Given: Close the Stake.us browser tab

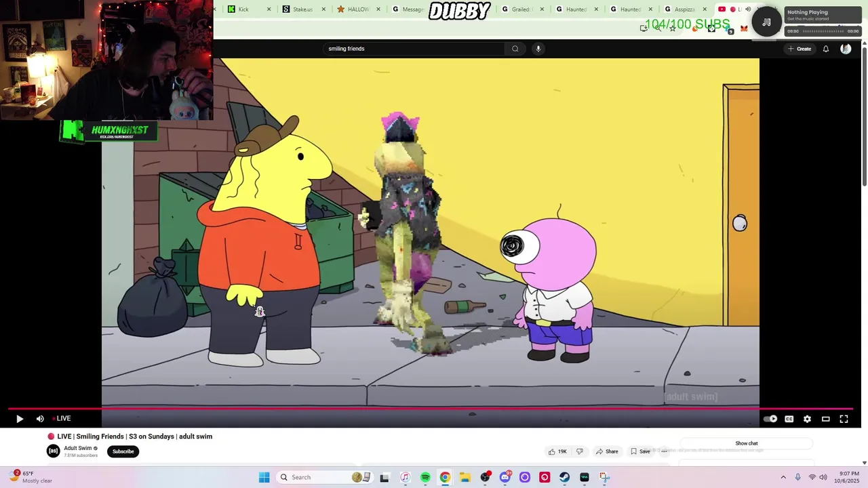Looking at the screenshot, I should point(323,9).
